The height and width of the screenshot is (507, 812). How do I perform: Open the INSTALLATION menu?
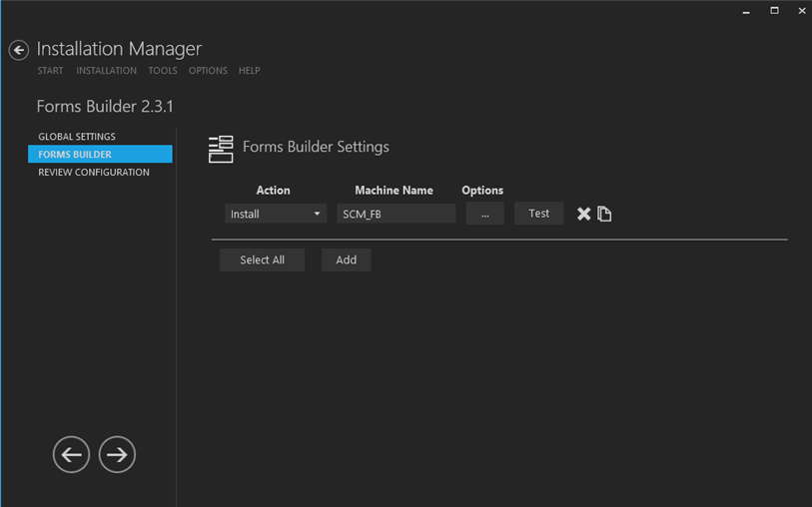click(107, 70)
